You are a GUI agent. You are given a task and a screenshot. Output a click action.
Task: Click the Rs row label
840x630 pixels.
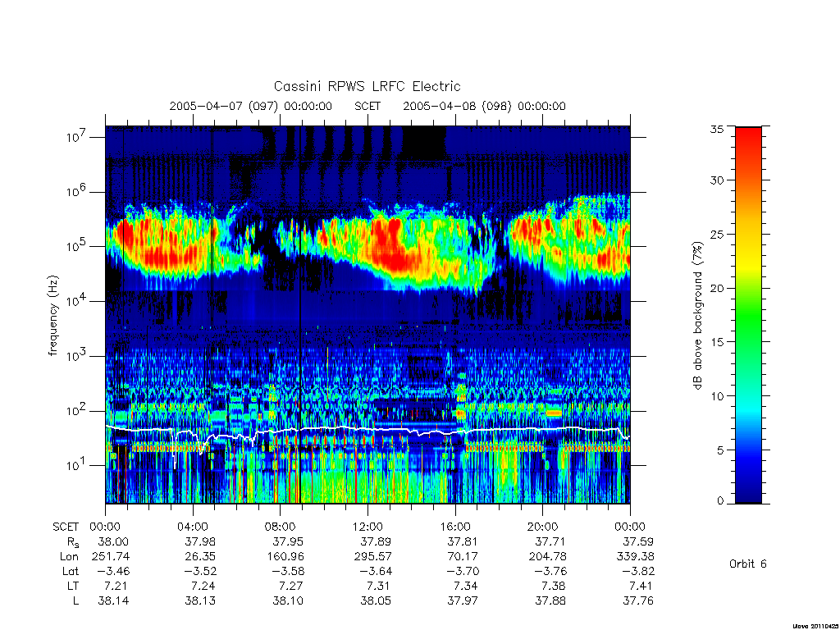click(72, 542)
